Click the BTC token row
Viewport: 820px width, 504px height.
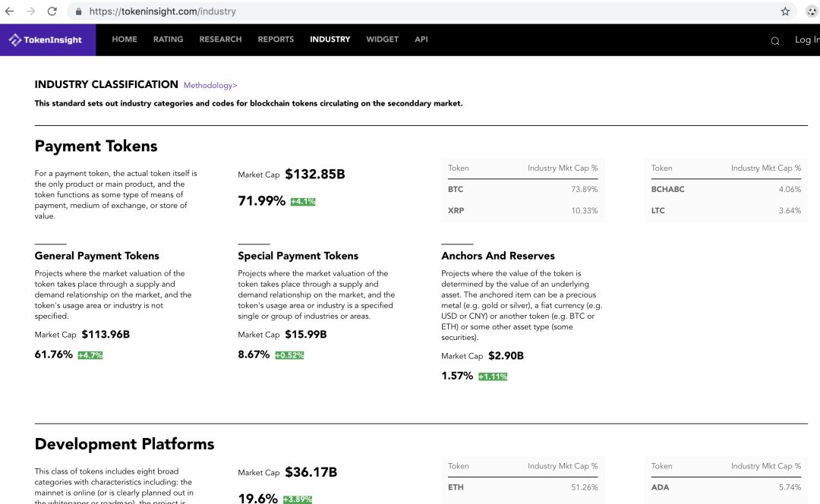coord(522,189)
